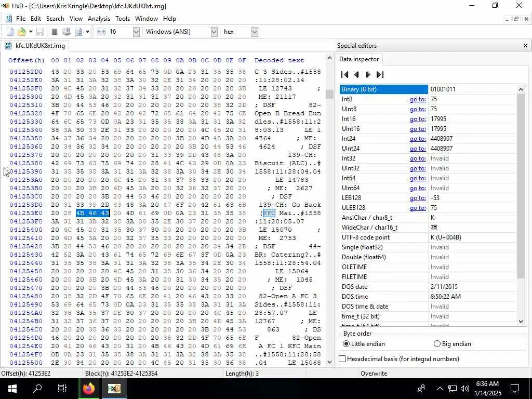Viewport: 532px width, 399px height.
Task: Click 'go to:' link for ULEB128
Action: click(x=418, y=208)
